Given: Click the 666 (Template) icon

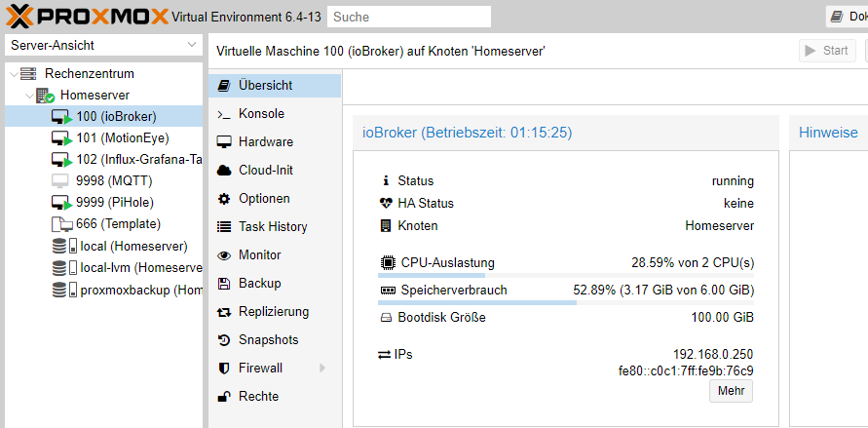Looking at the screenshot, I should (x=61, y=224).
